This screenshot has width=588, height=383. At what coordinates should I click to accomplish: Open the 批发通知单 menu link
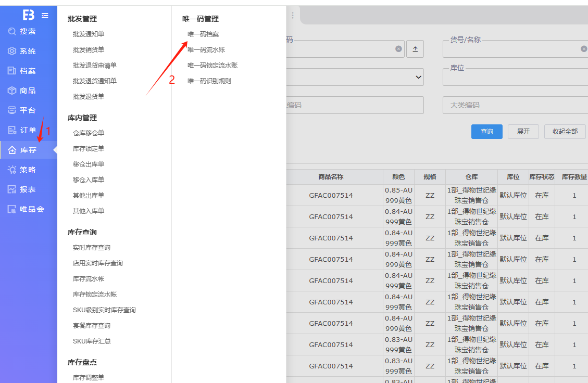click(x=89, y=34)
